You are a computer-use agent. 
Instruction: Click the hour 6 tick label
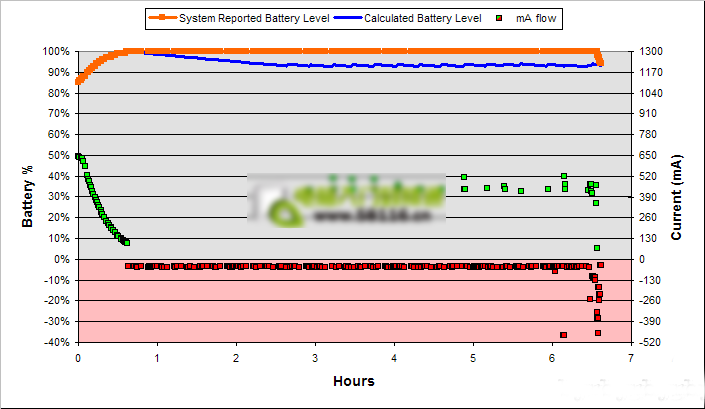[x=552, y=358]
